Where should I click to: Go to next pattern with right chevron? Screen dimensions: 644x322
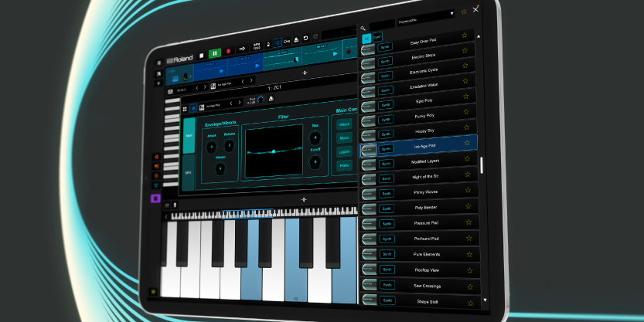click(205, 87)
